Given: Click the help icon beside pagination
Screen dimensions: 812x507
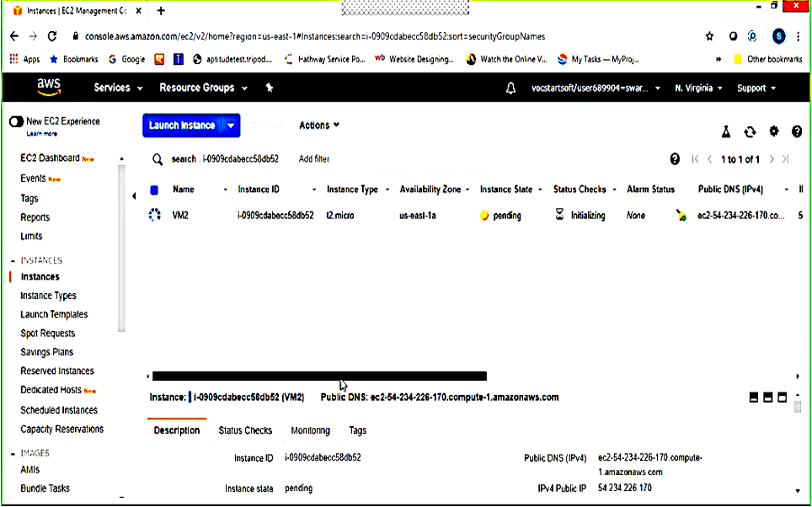Looking at the screenshot, I should 674,159.
